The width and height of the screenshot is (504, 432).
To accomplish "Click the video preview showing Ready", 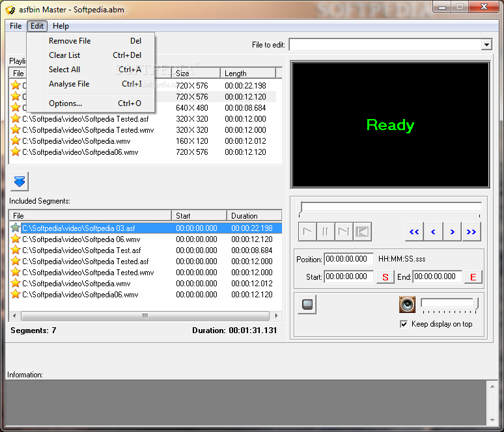I will 390,125.
